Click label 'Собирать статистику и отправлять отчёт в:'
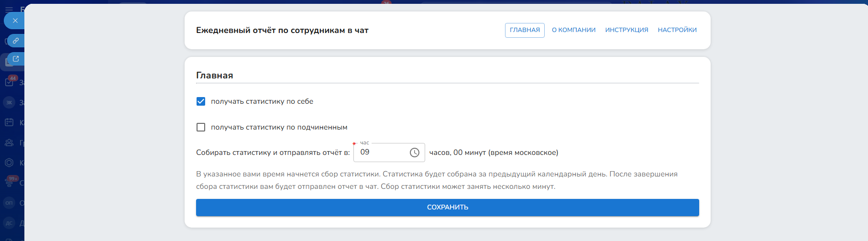This screenshot has height=241, width=868. point(273,153)
